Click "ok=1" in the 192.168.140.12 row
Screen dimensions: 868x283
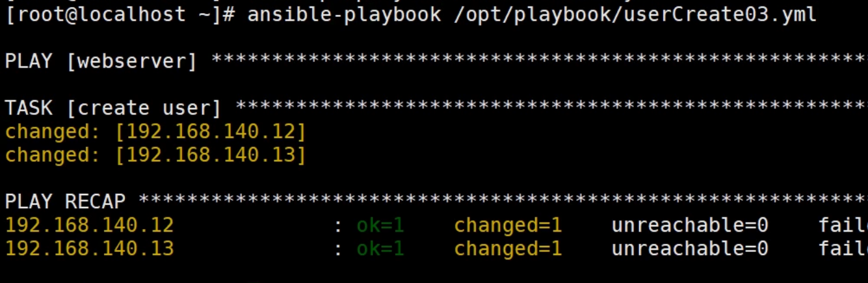380,225
